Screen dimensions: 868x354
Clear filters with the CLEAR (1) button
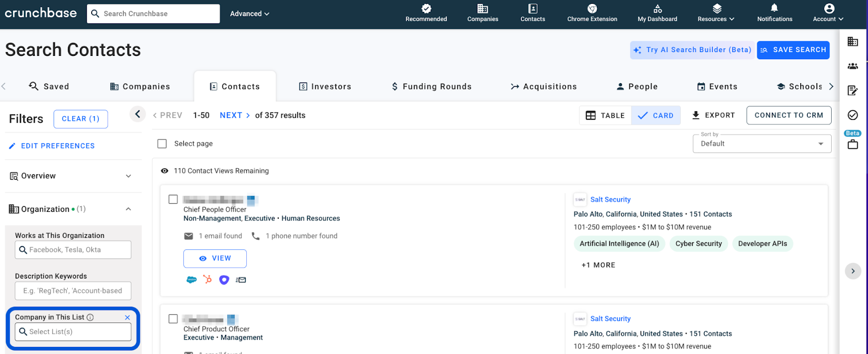(x=81, y=119)
